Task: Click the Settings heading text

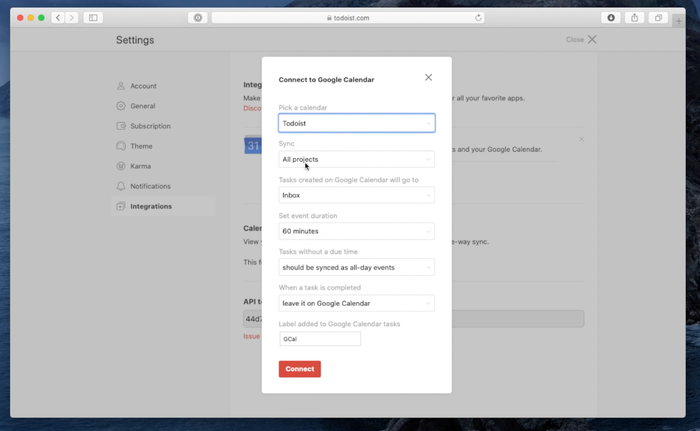Action: point(135,40)
